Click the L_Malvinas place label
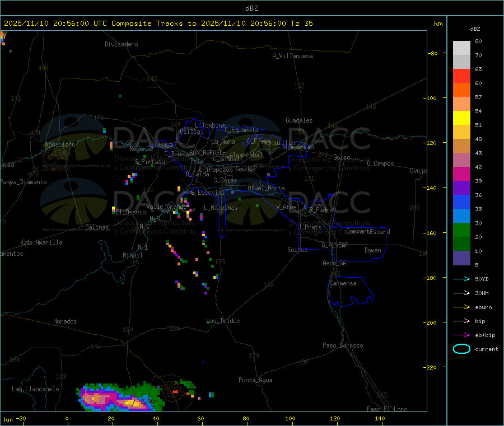The width and height of the screenshot is (504, 426). pos(221,208)
